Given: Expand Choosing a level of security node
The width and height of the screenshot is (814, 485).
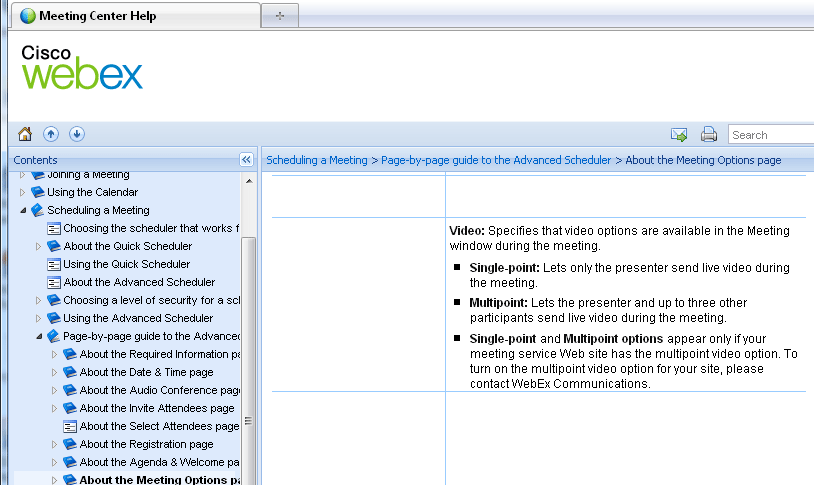Looking at the screenshot, I should click(x=38, y=300).
